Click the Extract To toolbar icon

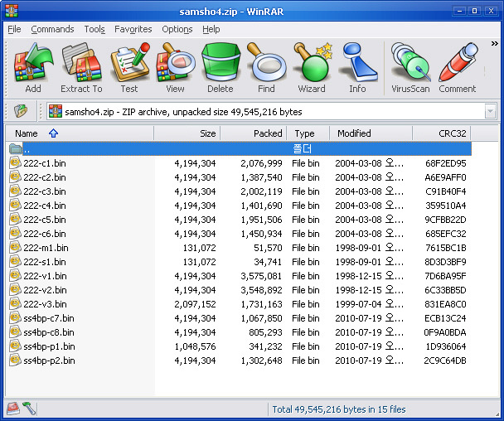(x=81, y=67)
